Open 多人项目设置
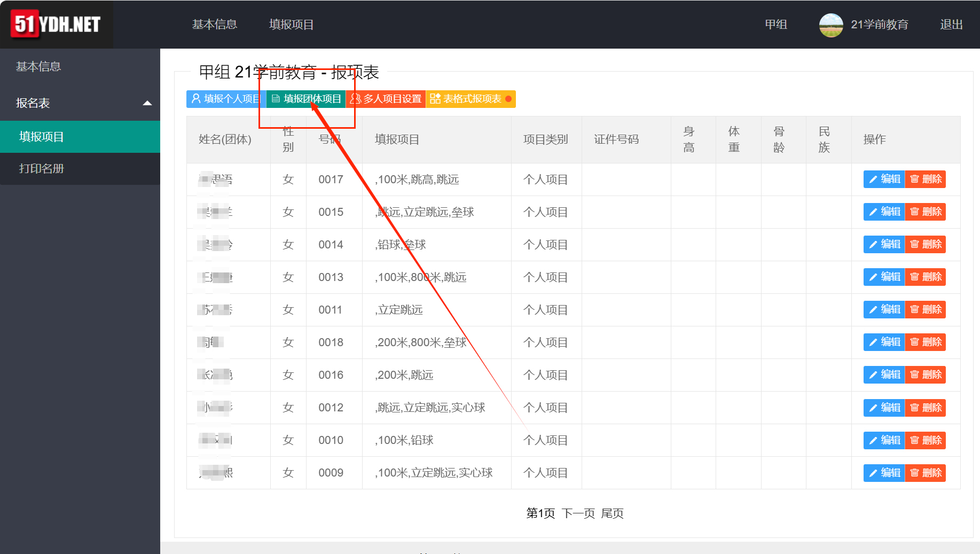Viewport: 980px width, 554px height. pyautogui.click(x=386, y=99)
